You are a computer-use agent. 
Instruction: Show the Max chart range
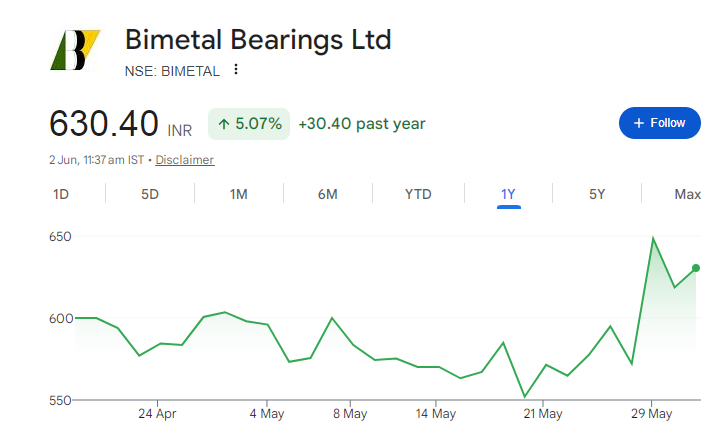[x=687, y=194]
